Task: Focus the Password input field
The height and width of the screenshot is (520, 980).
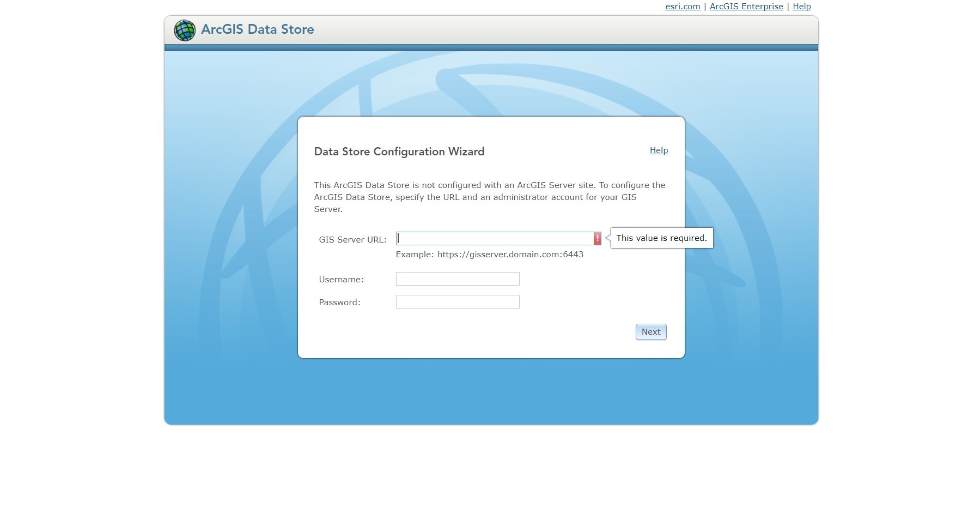Action: coord(458,302)
